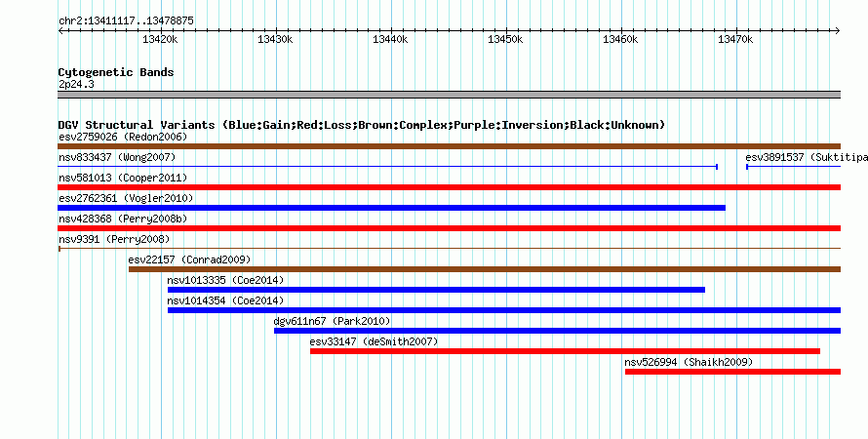Viewport: 868px width, 439px height.
Task: Click the nsv9391 (Perry2008) label
Action: coord(114,239)
